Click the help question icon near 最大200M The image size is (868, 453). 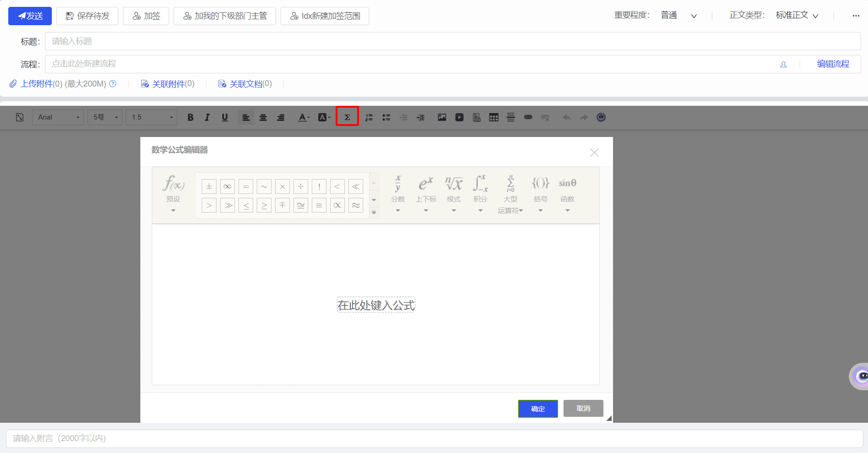113,84
